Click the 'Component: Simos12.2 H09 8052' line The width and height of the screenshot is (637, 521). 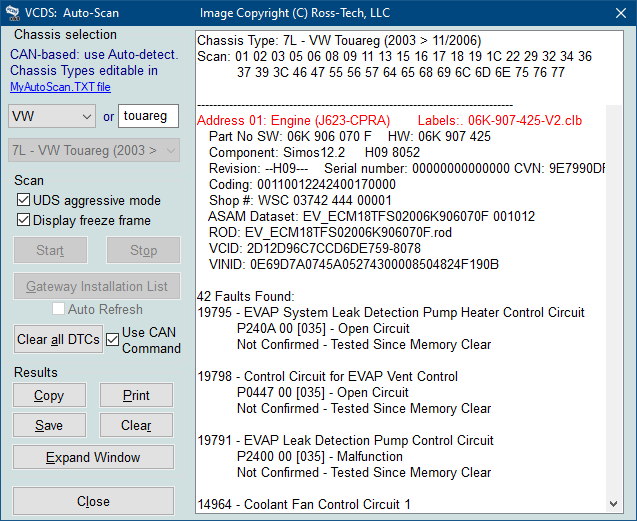tap(314, 152)
